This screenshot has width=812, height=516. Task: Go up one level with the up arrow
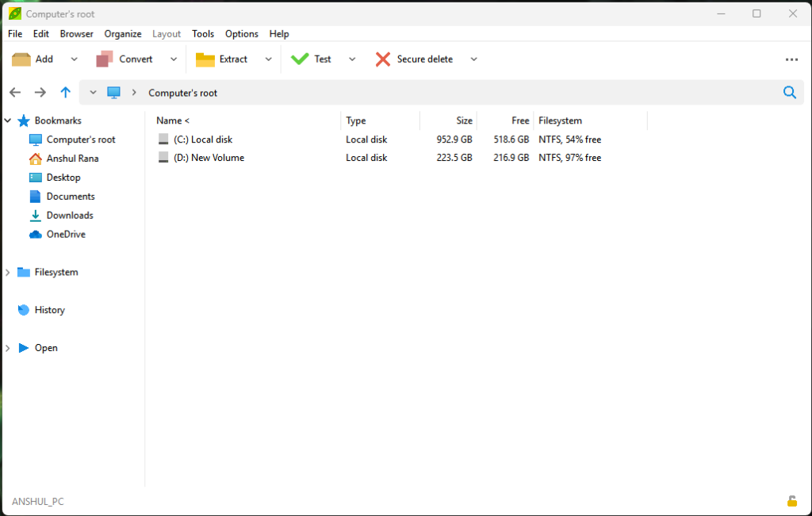click(66, 92)
